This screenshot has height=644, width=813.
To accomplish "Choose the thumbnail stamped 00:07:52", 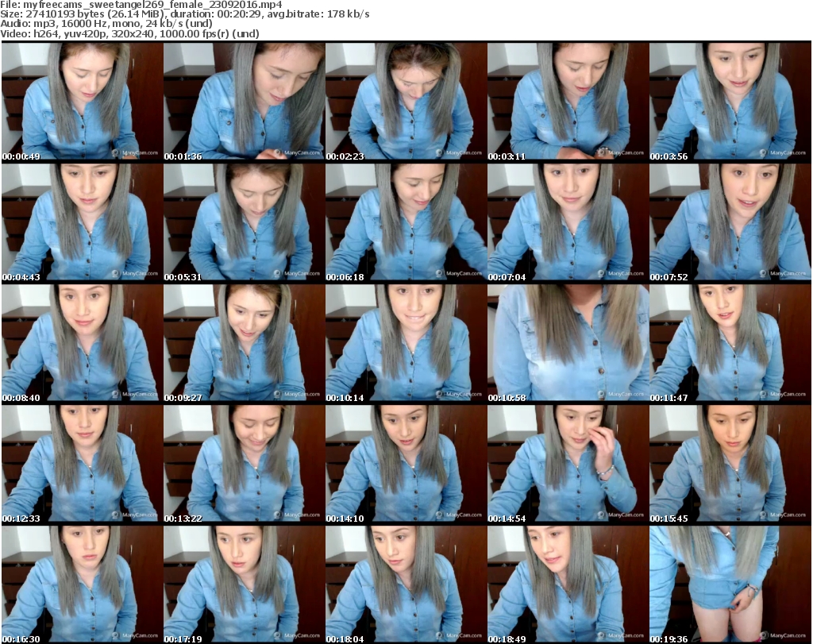I will coord(730,222).
